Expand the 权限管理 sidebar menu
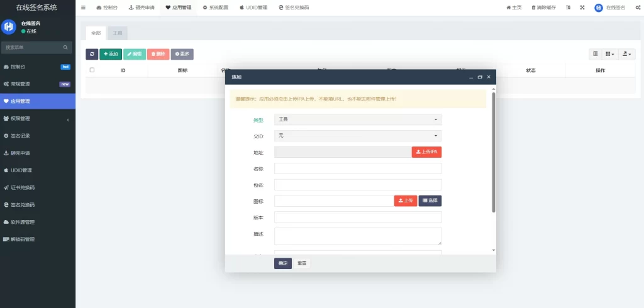The width and height of the screenshot is (644, 308). [x=38, y=118]
